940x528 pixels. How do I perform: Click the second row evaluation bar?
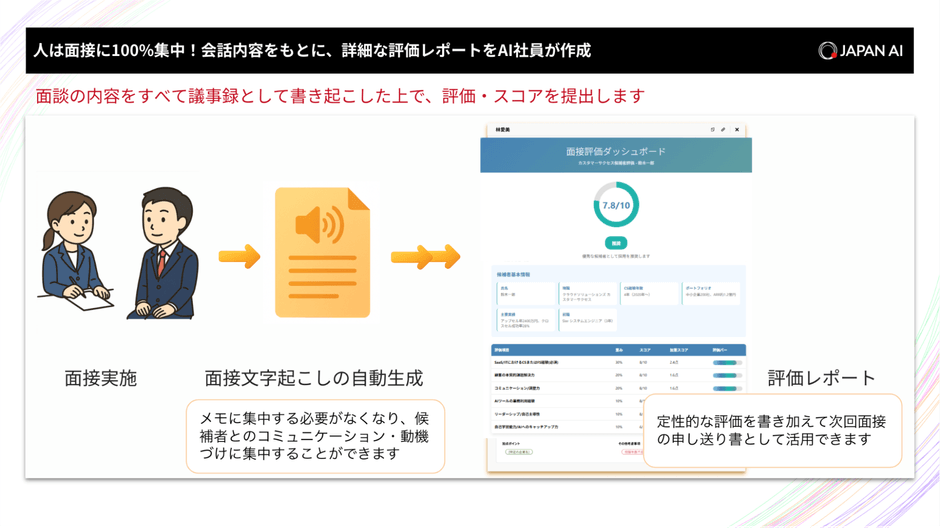pos(725,376)
